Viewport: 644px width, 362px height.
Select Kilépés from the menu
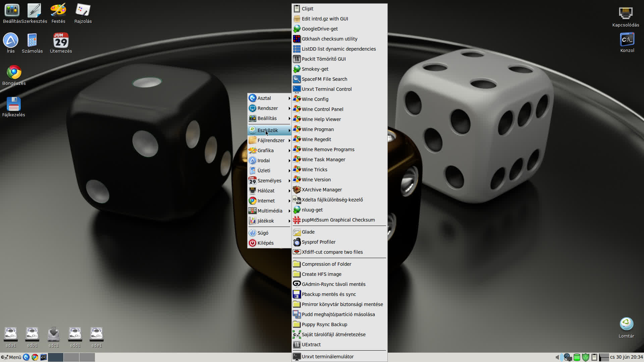[269, 243]
